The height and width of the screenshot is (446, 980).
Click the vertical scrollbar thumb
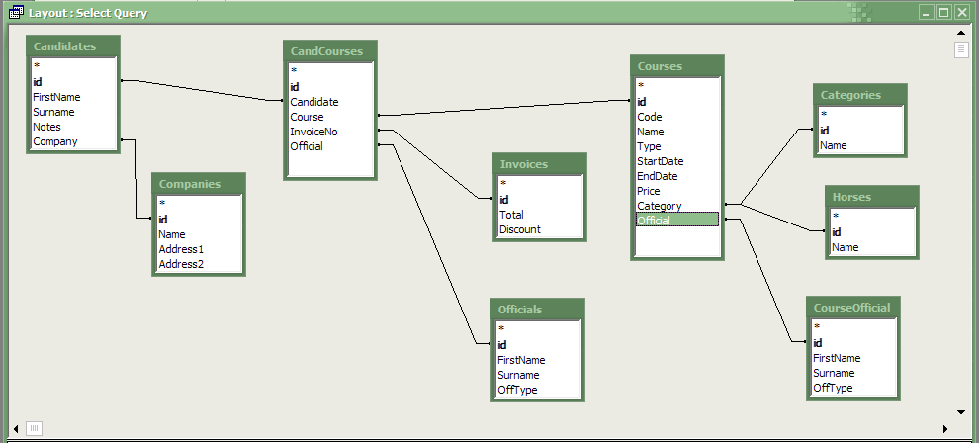(x=961, y=49)
